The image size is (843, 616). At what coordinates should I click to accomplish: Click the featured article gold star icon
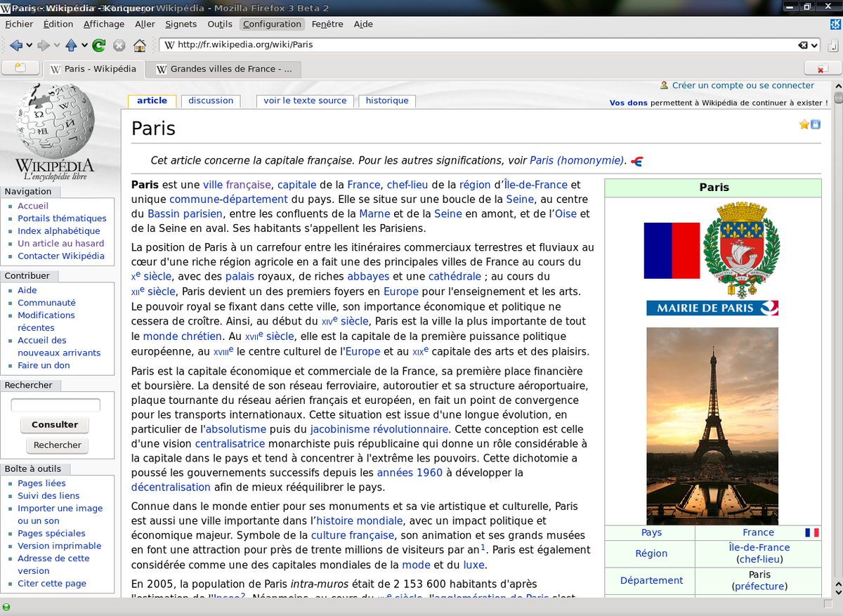(x=804, y=124)
